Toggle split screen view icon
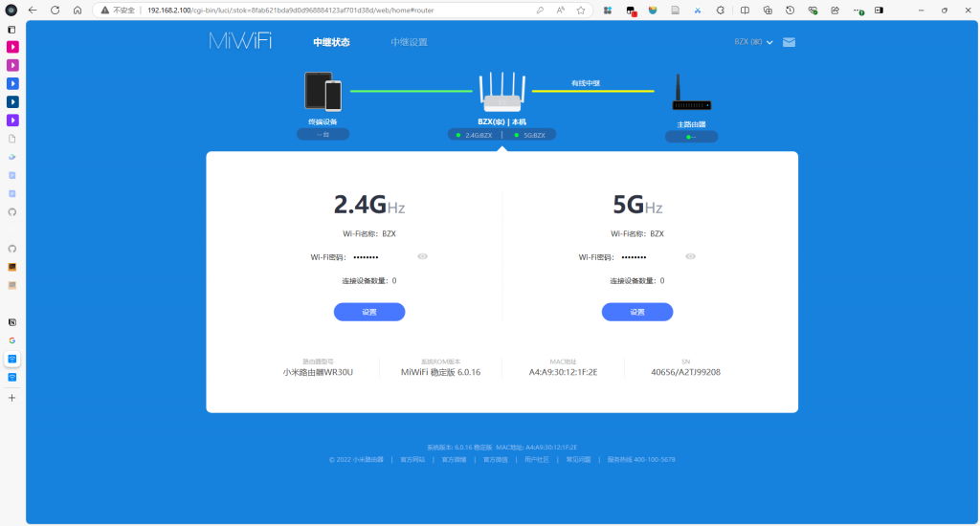The height and width of the screenshot is (526, 980). tap(745, 10)
